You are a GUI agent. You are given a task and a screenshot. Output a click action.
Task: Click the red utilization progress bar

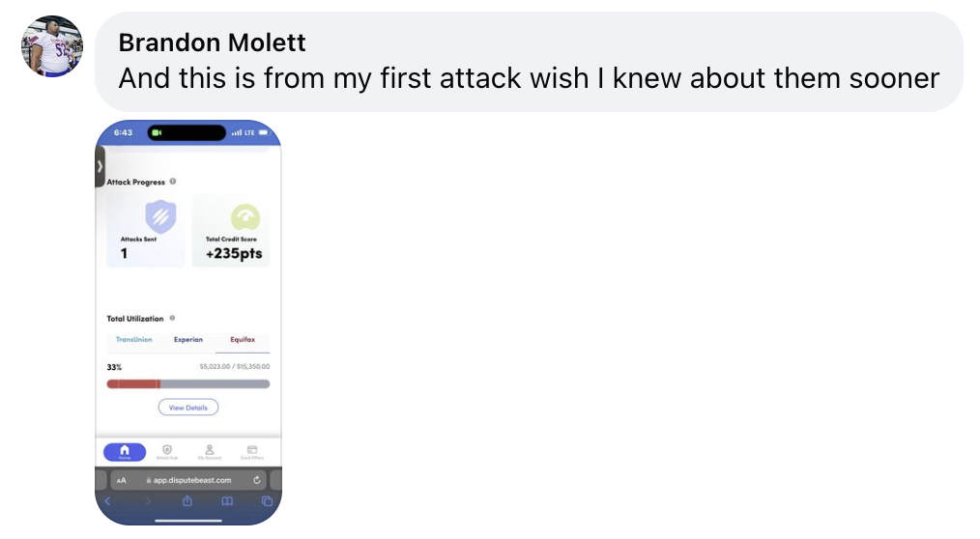[133, 384]
